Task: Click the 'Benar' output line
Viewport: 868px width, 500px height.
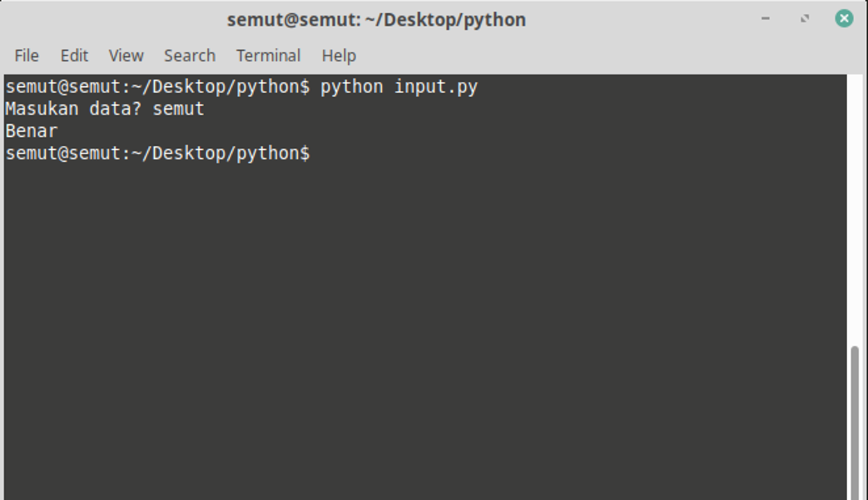Action: [31, 131]
